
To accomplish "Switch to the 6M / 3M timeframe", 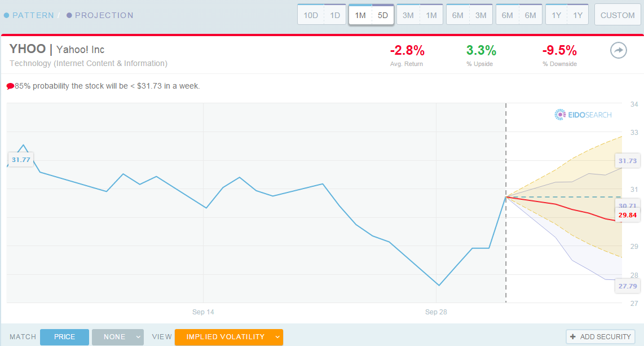I will [469, 15].
